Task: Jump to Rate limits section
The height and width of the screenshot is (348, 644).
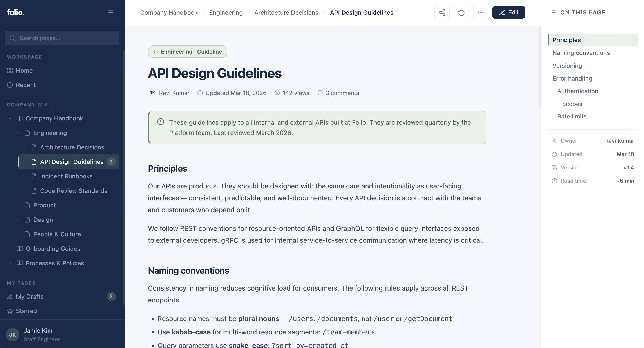Action: click(572, 117)
